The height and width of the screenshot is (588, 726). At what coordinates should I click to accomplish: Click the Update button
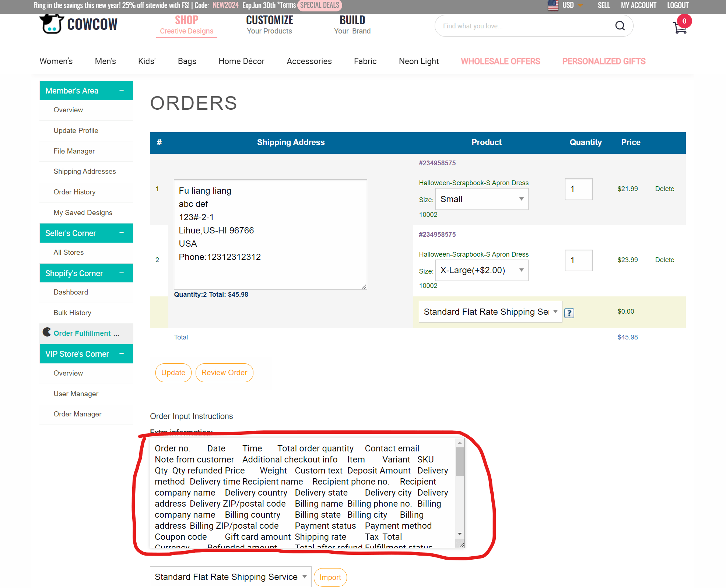tap(173, 373)
